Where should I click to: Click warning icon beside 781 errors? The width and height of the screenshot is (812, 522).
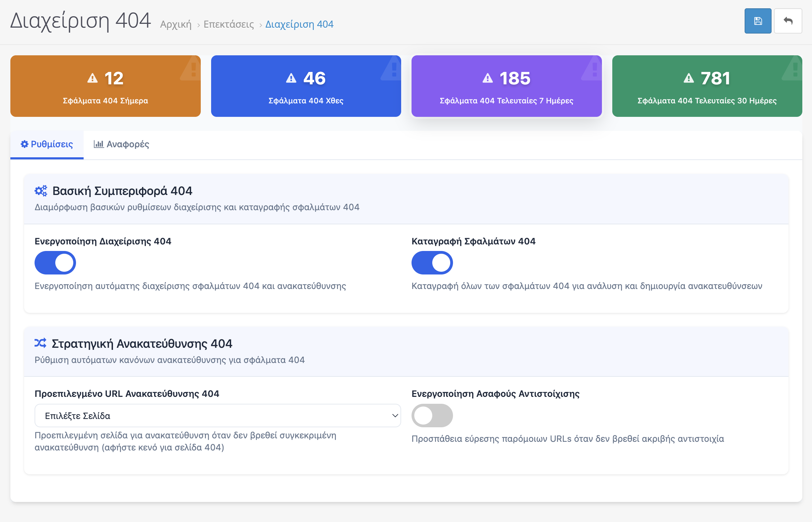tap(689, 78)
